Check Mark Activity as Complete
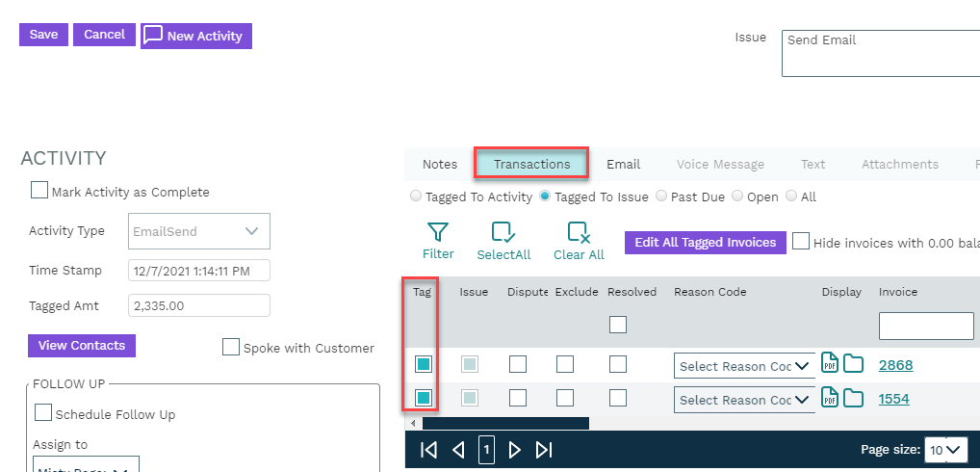980x472 pixels. 39,191
